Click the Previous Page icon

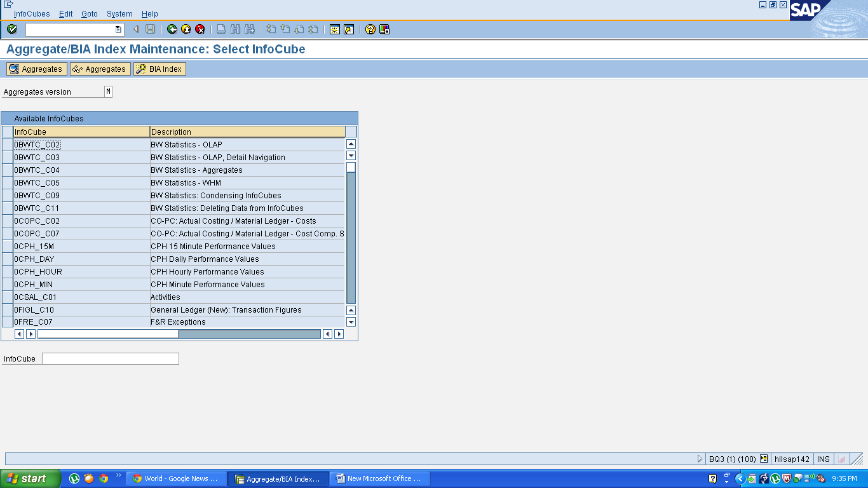coord(285,29)
